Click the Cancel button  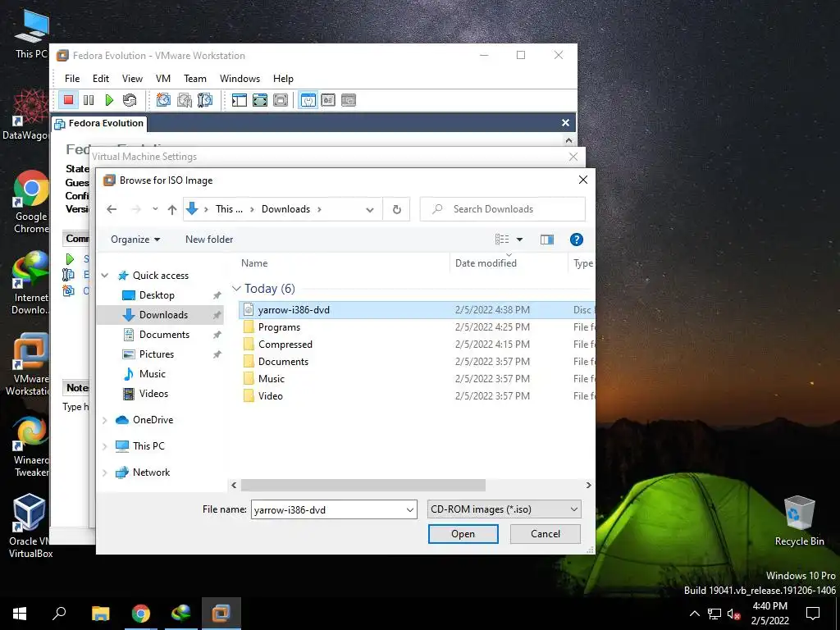click(x=546, y=533)
